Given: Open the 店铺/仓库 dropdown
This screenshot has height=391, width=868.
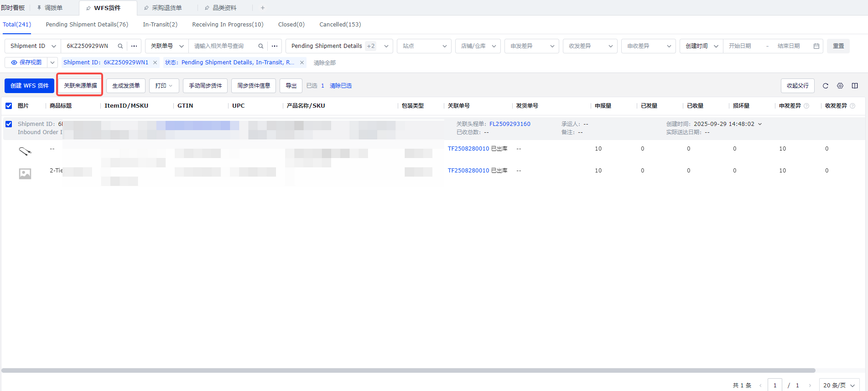Looking at the screenshot, I should 478,46.
